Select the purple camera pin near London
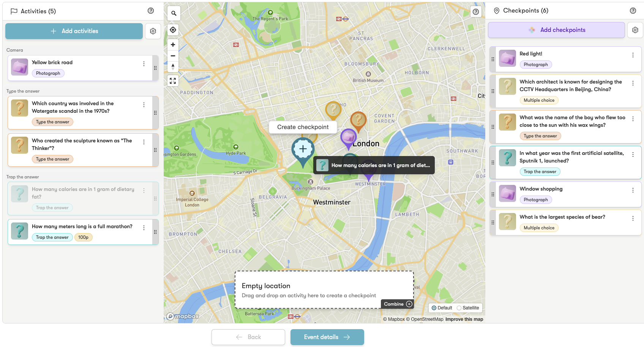Screen dimensions: 644x347 pyautogui.click(x=349, y=137)
